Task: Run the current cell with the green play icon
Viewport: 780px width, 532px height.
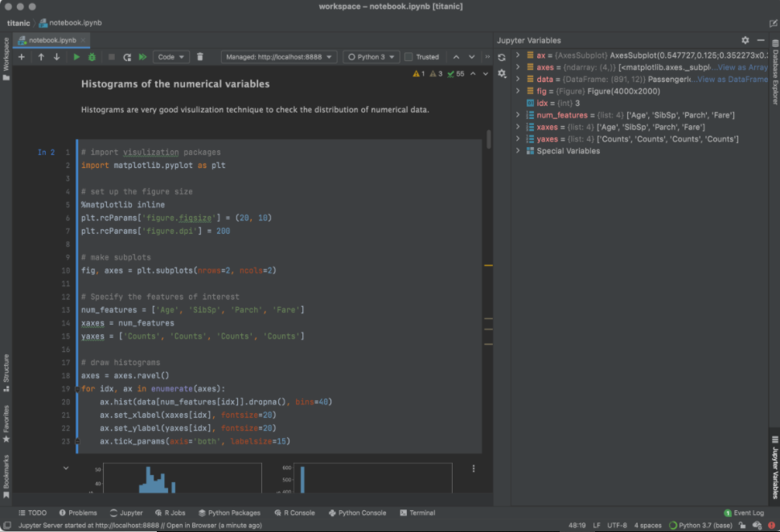Action: pyautogui.click(x=76, y=57)
